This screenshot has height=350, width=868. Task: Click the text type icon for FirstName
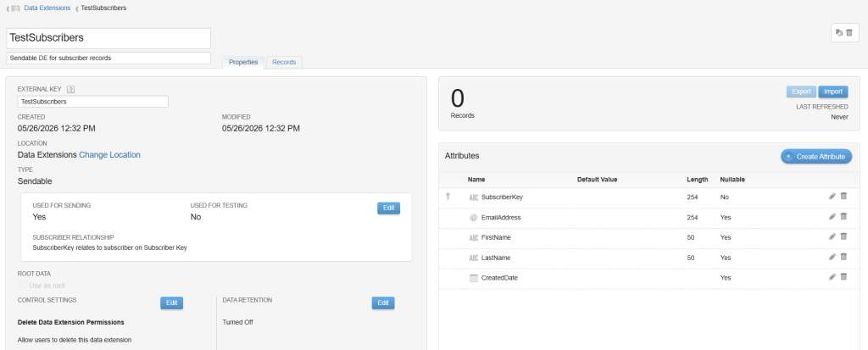[473, 237]
